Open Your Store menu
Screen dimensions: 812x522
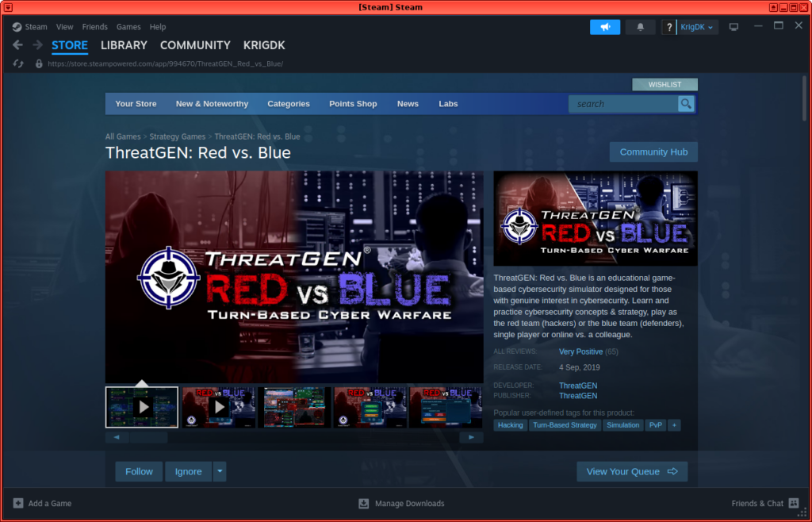point(136,104)
